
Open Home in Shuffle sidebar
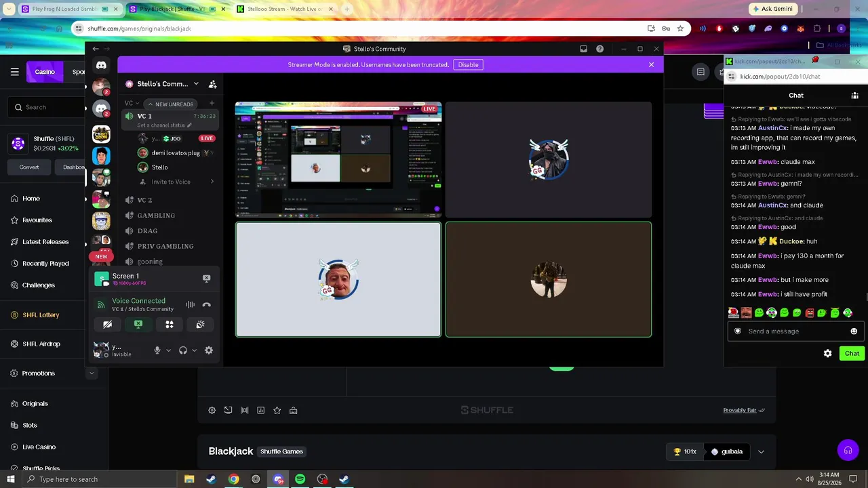(31, 199)
